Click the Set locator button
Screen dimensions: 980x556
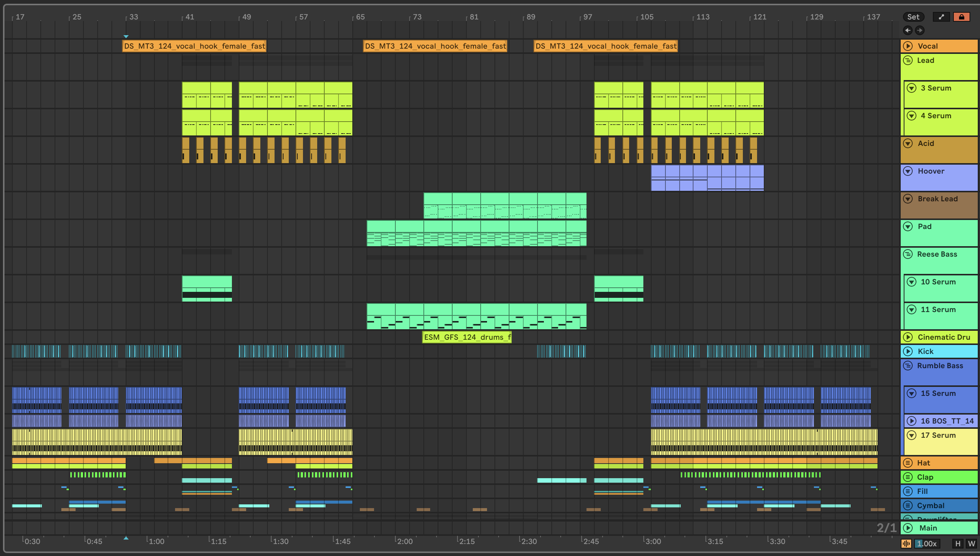pyautogui.click(x=913, y=17)
